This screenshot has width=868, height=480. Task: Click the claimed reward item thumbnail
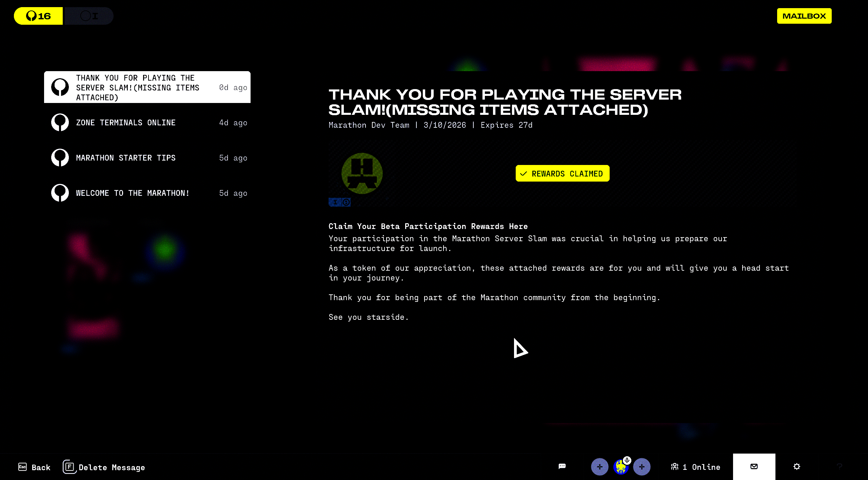[362, 173]
